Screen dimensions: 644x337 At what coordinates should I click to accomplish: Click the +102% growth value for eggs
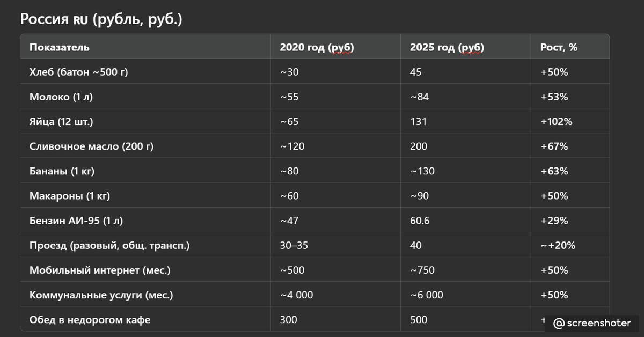click(557, 121)
